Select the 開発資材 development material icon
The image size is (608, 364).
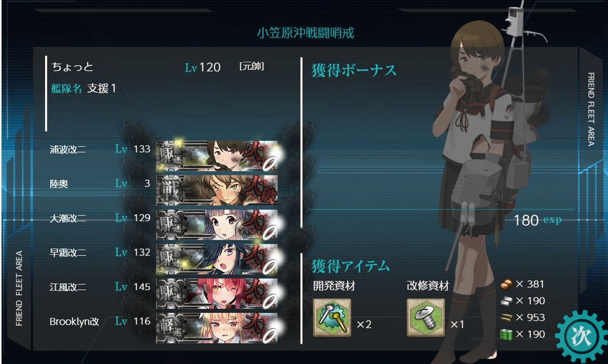pyautogui.click(x=332, y=318)
